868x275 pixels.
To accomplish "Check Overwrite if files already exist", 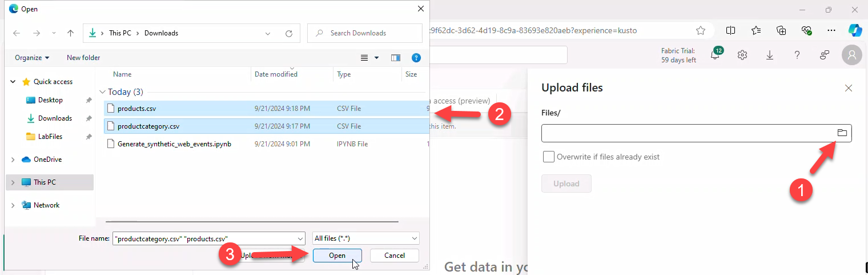I will click(x=549, y=157).
